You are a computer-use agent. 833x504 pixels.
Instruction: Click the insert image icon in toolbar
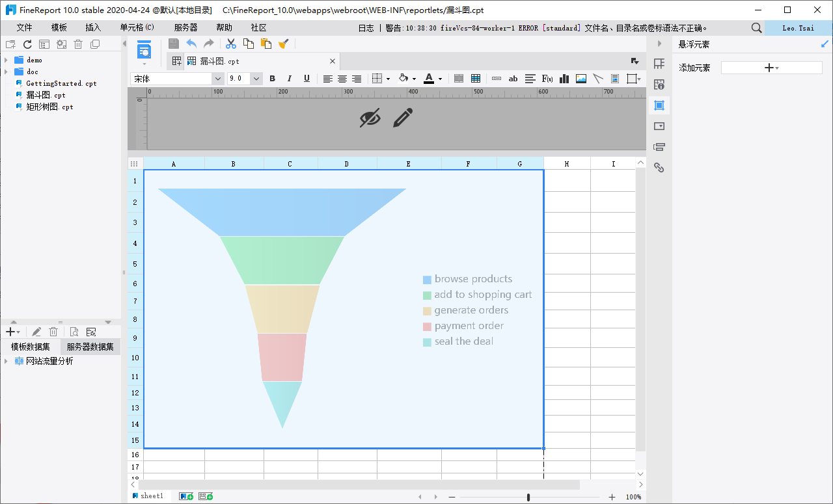coord(581,79)
